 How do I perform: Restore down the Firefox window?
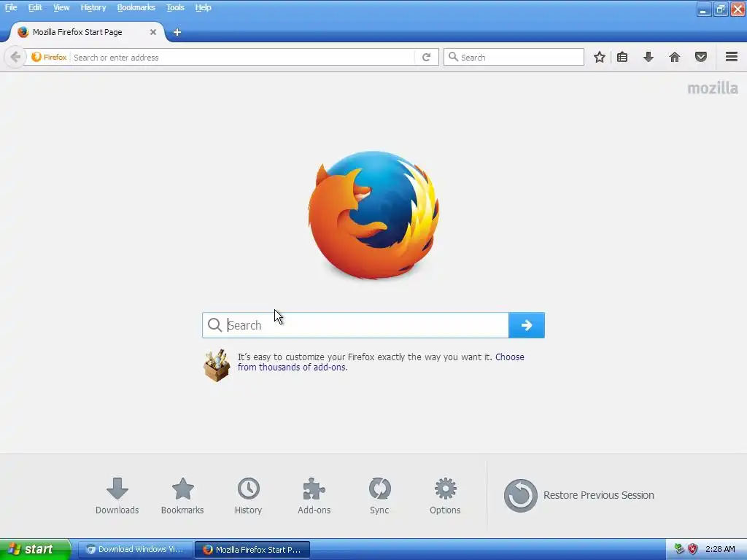click(x=721, y=9)
